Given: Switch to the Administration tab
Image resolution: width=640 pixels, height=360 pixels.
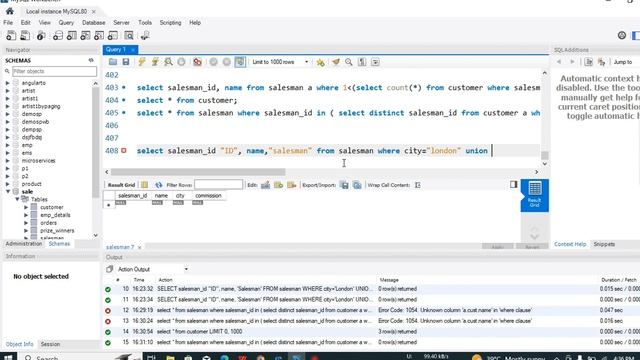Looking at the screenshot, I should (x=24, y=244).
